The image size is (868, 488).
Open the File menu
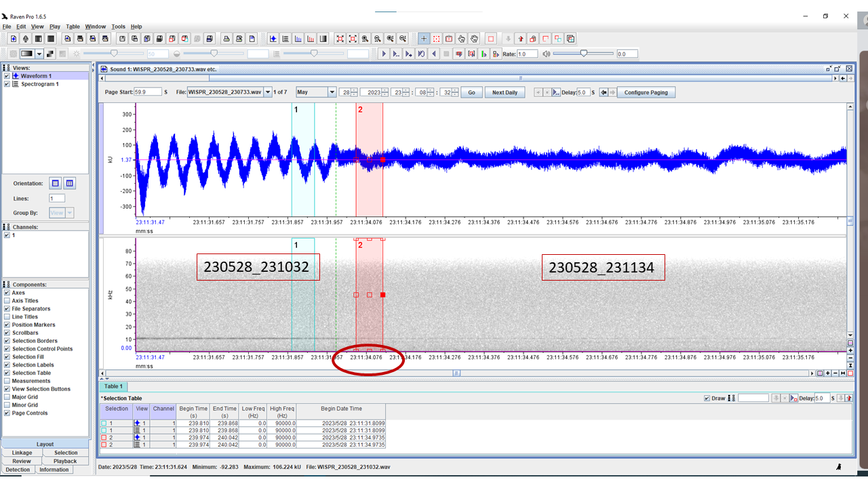coord(7,26)
